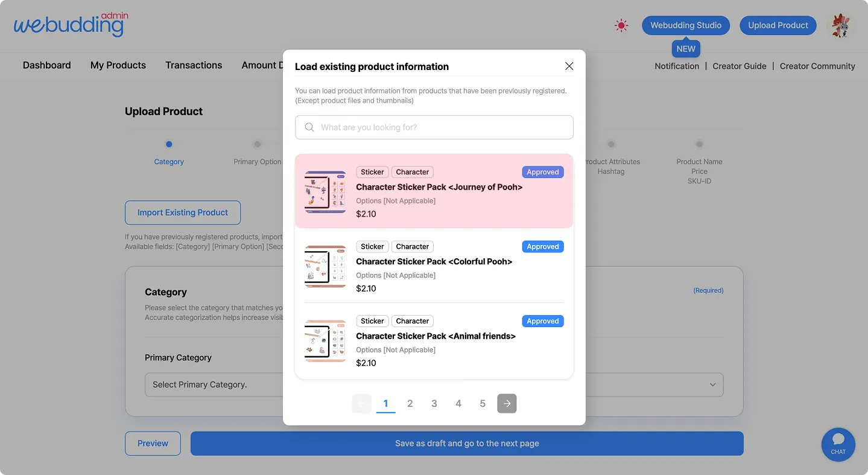Click 'Options [Not Applicable]' on Colorful Pooh
This screenshot has height=475, width=868.
(396, 275)
